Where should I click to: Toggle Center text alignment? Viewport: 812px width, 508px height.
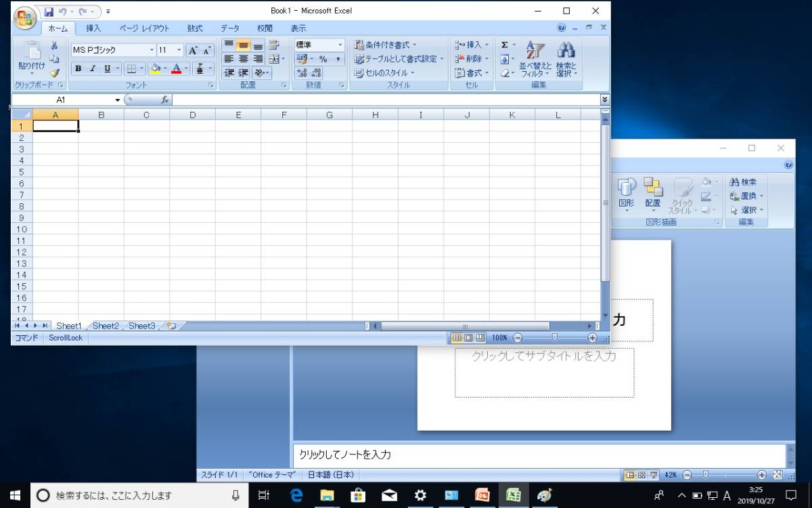pos(243,59)
